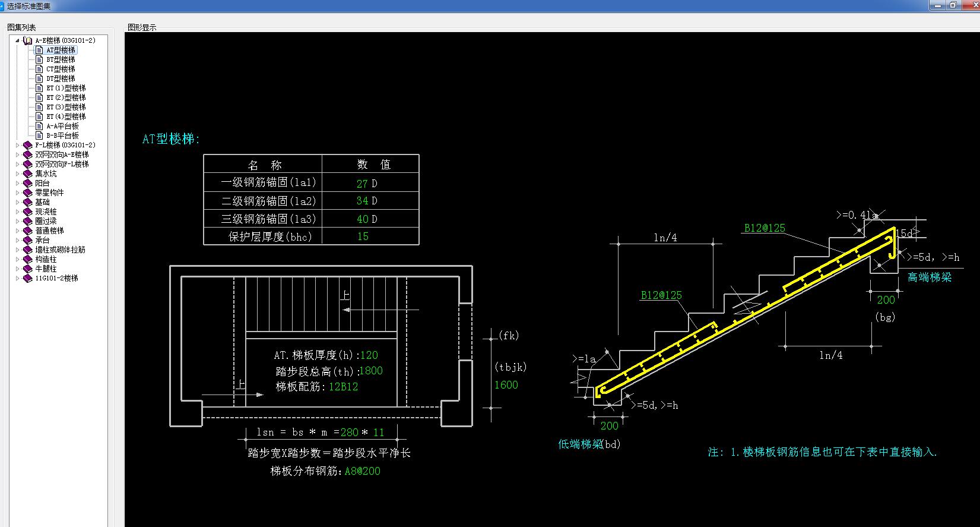Click the document icon beside DT型楼梯
The width and height of the screenshot is (980, 527).
click(x=40, y=78)
